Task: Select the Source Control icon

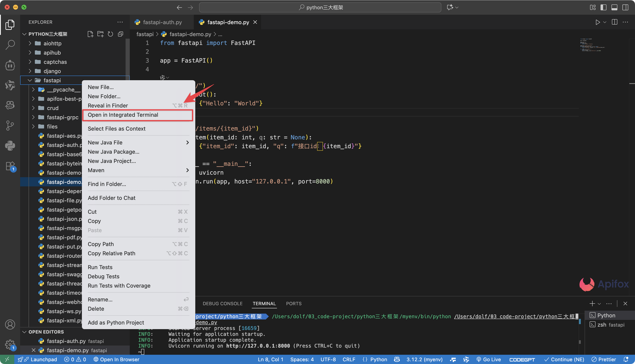Action: 10,125
